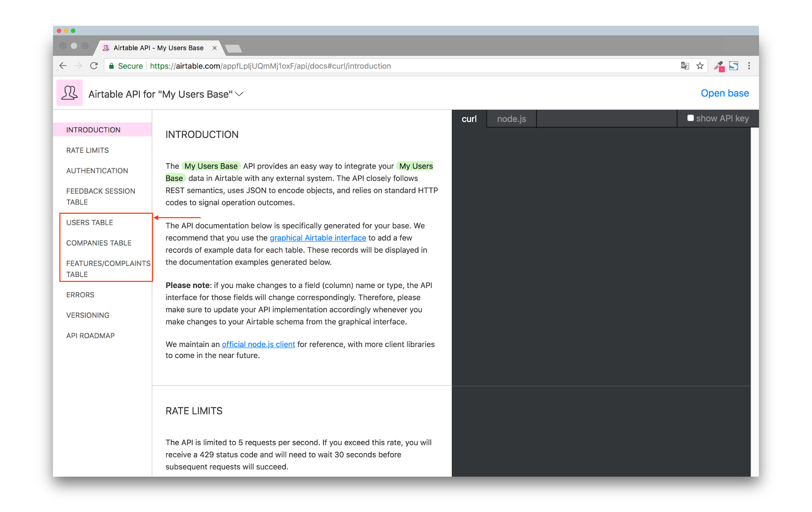Close the Airtable API browser tab
This screenshot has height=512, width=812.
pos(214,48)
